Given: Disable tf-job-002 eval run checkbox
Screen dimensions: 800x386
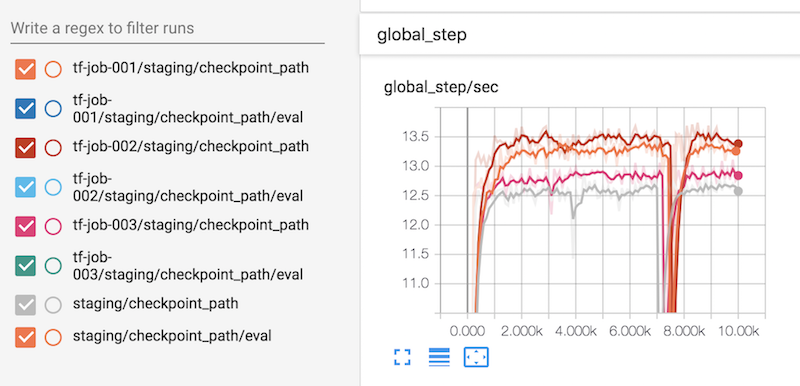Looking at the screenshot, I should 26,187.
